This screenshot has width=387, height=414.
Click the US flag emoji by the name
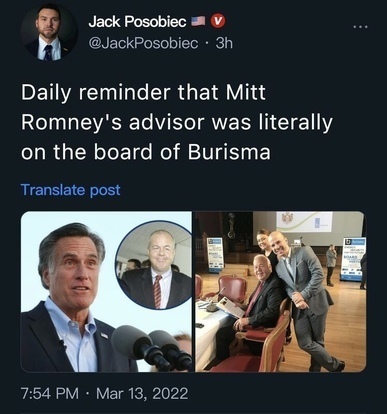point(199,22)
